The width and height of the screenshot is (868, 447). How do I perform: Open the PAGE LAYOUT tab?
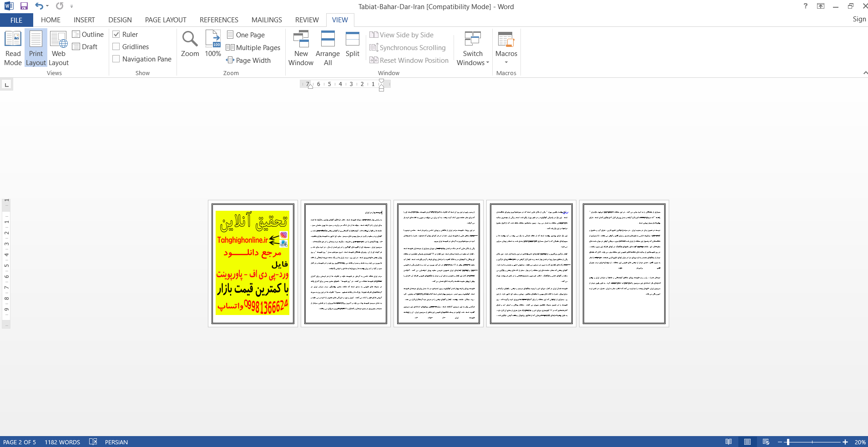pos(166,20)
